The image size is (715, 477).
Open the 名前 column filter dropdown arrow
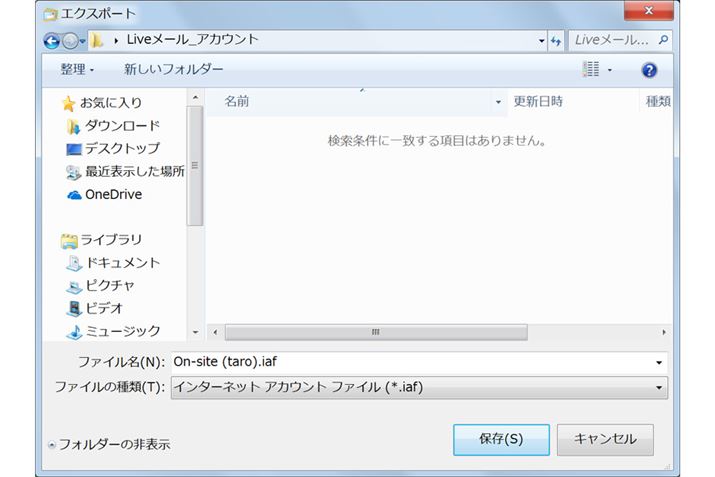(498, 102)
